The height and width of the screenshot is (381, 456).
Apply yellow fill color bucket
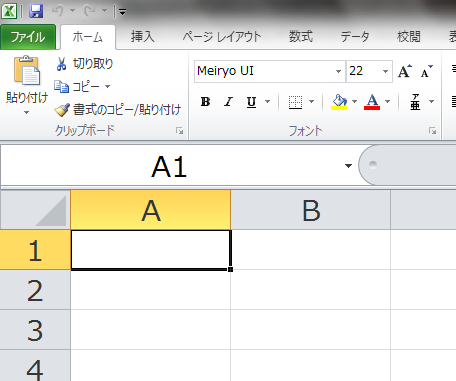tap(339, 102)
